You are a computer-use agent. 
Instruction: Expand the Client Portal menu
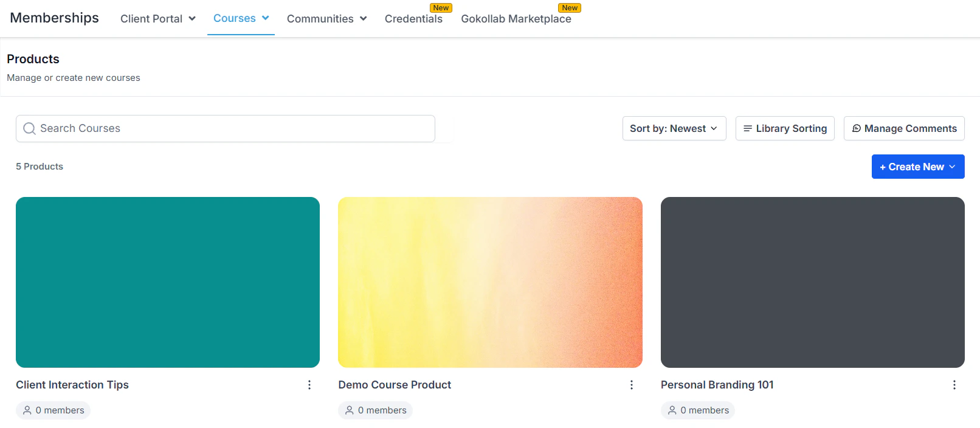158,19
